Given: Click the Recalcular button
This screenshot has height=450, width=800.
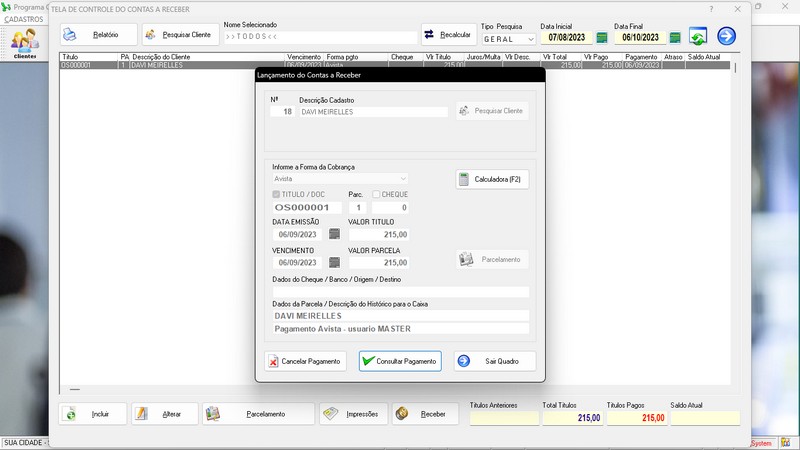Looking at the screenshot, I should tap(448, 35).
